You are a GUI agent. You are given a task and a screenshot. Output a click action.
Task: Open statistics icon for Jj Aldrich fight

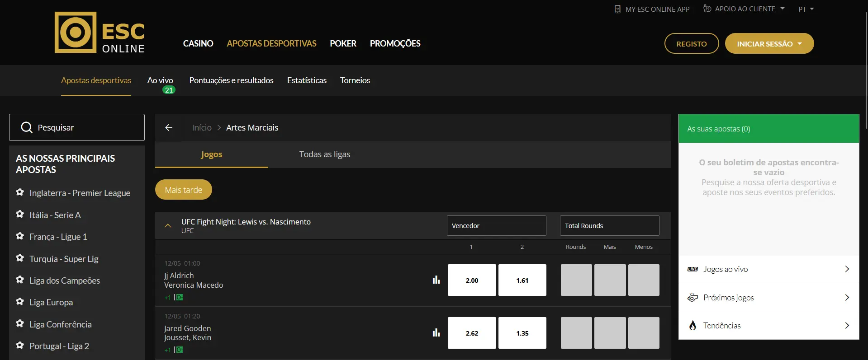pyautogui.click(x=436, y=280)
